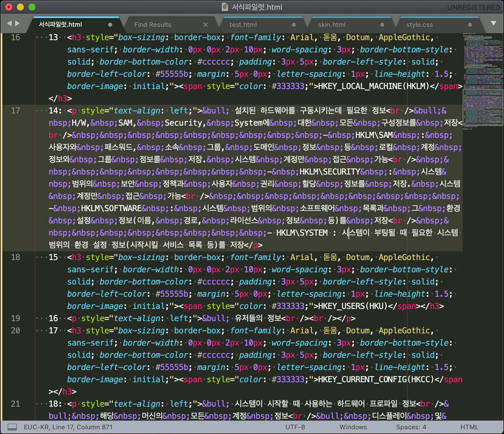Image resolution: width=504 pixels, height=434 pixels.
Task: Click the EUC-KR, Line 17 status text
Action: click(x=68, y=427)
